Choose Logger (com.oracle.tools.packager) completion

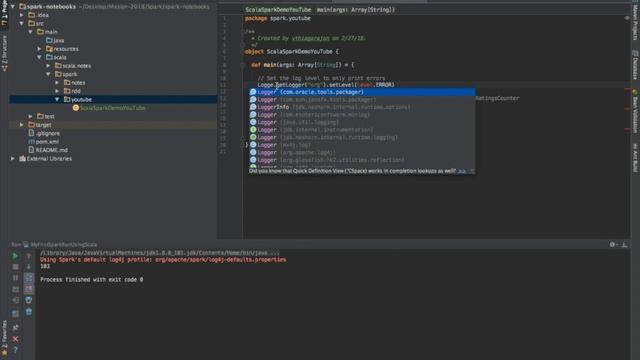(x=362, y=92)
